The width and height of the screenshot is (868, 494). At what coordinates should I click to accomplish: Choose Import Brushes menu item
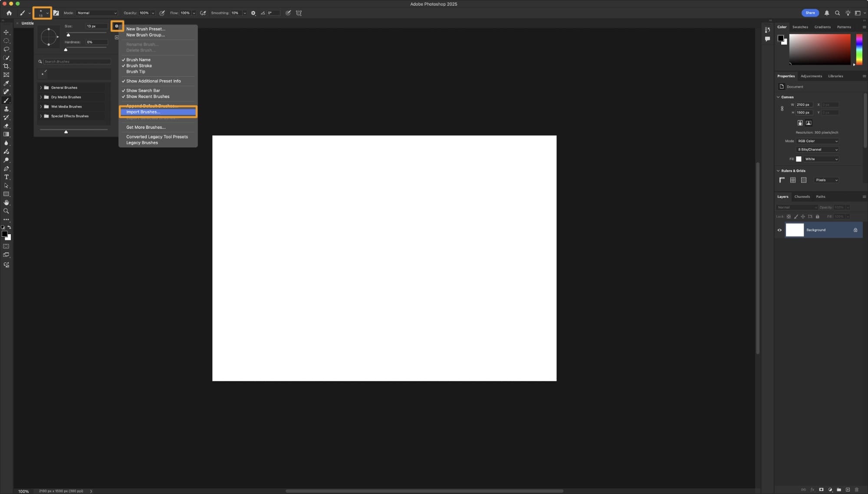(143, 112)
